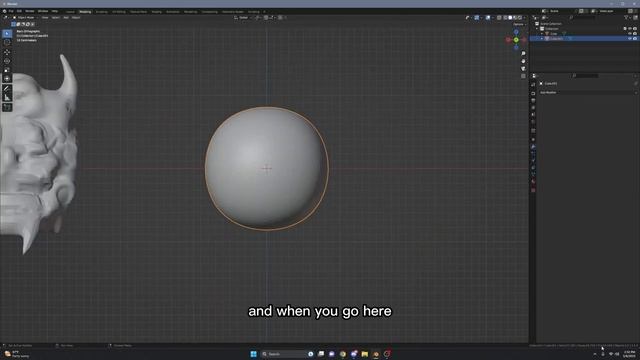Screen dimensions: 640x360
Task: Disable Cube.001 in renders camera icon
Action: point(635,38)
